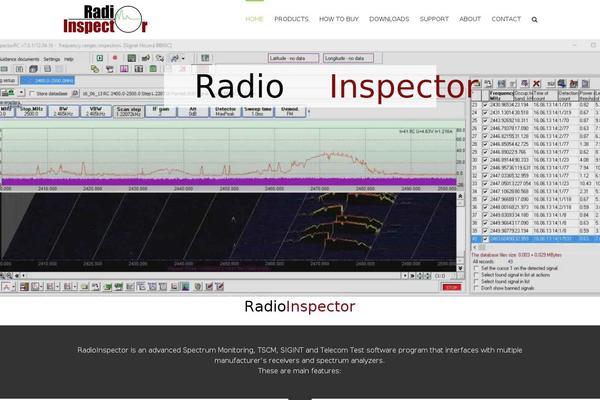Screen dimensions: 600x400
Task: Click the VBW parameter button
Action: [x=96, y=111]
